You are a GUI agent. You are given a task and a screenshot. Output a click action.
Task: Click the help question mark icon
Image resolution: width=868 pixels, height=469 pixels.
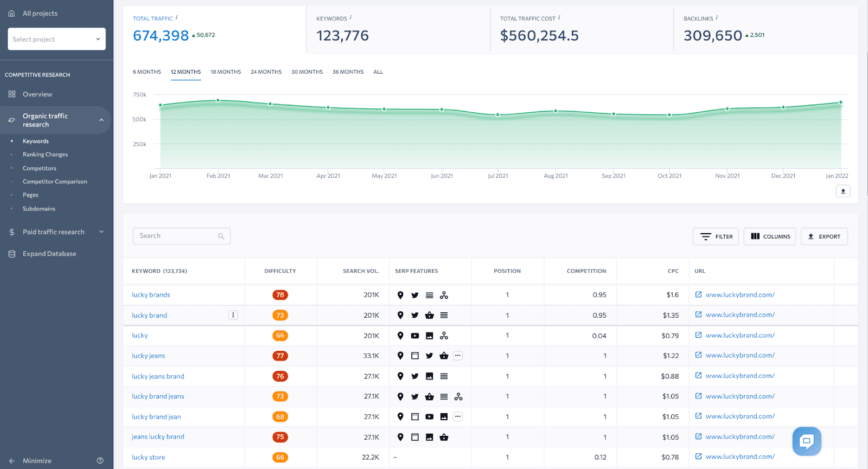tap(100, 461)
